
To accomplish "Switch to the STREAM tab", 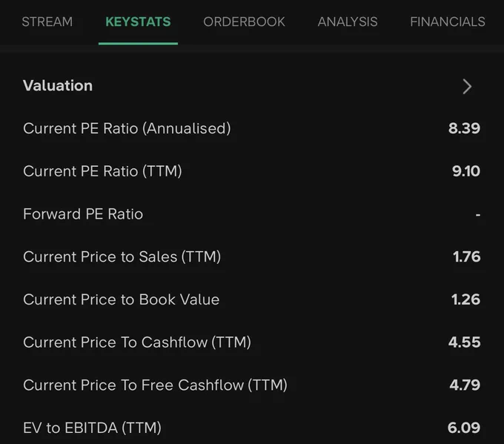I will (x=47, y=21).
